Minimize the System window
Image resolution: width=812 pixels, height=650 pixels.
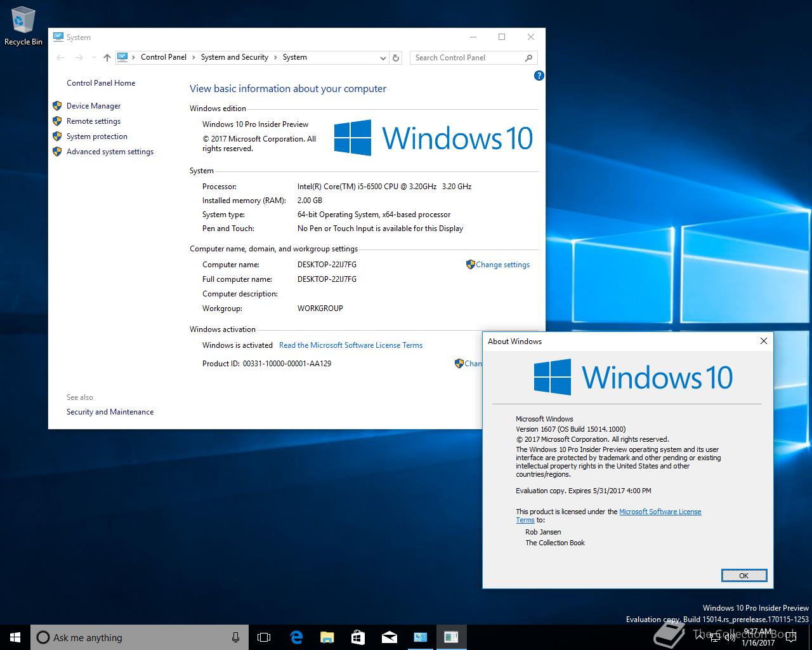tap(473, 37)
